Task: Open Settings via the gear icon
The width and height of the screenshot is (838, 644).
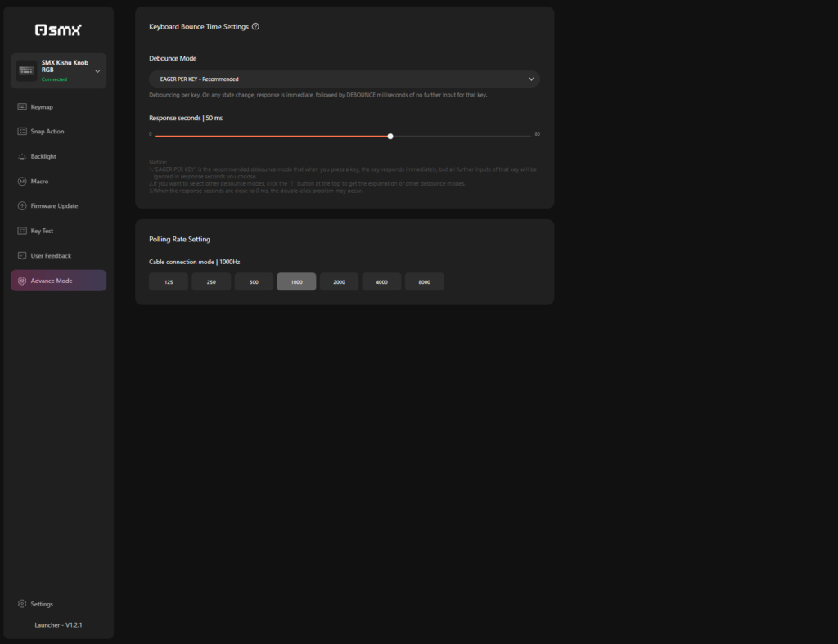Action: [22, 604]
